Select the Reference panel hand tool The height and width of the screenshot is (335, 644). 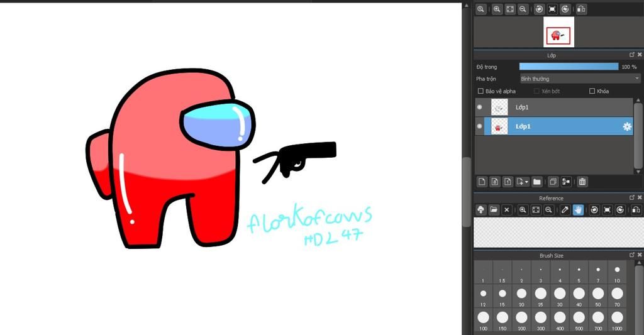pyautogui.click(x=578, y=210)
